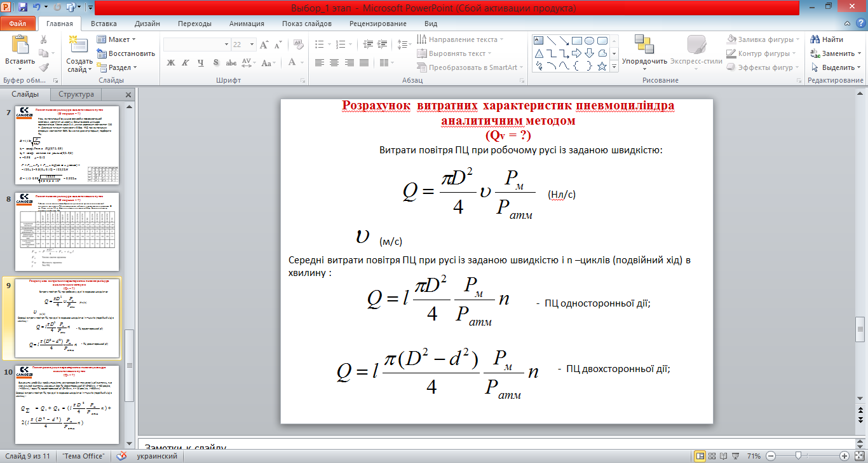Toggle bold formatting (Ж)
Viewport: 868px width, 463px height.
tap(170, 62)
